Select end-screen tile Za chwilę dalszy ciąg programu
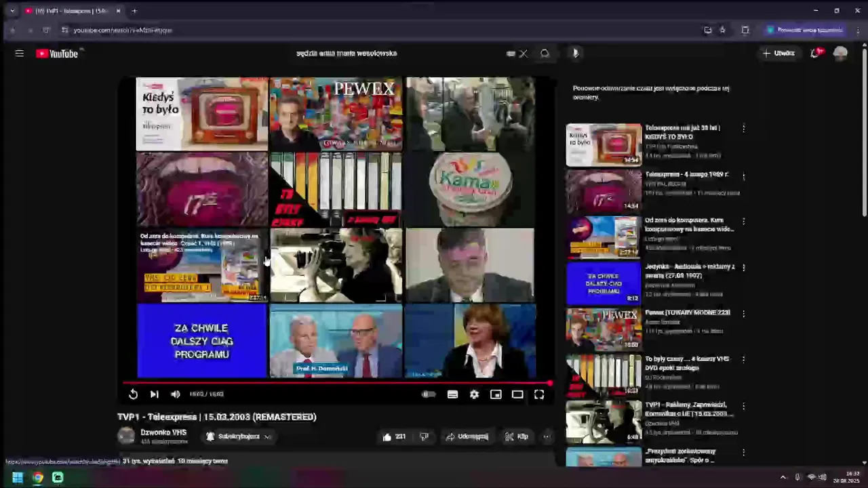The width and height of the screenshot is (868, 488). pyautogui.click(x=201, y=341)
